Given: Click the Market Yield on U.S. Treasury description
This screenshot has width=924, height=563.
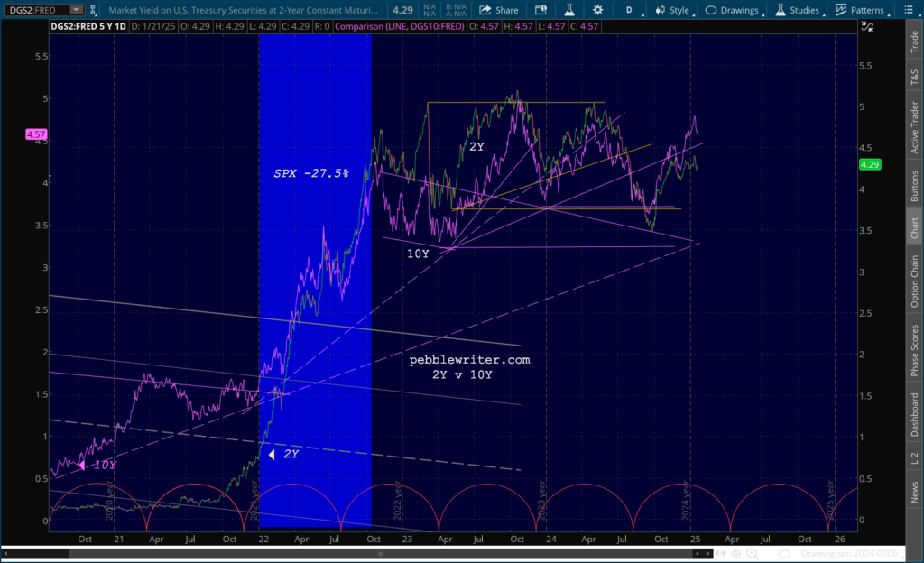Looking at the screenshot, I should [244, 10].
